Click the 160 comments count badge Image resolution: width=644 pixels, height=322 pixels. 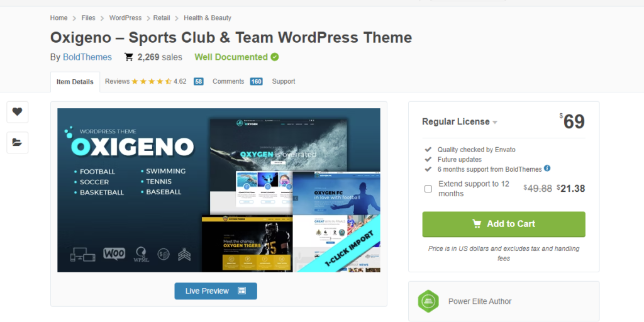coord(256,82)
